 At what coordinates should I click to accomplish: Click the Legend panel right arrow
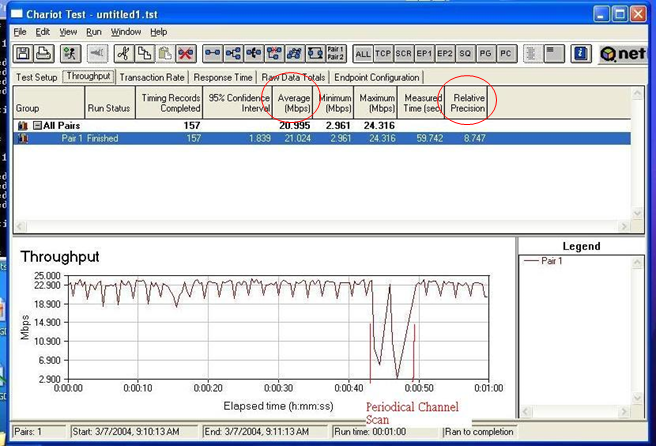tap(624, 412)
